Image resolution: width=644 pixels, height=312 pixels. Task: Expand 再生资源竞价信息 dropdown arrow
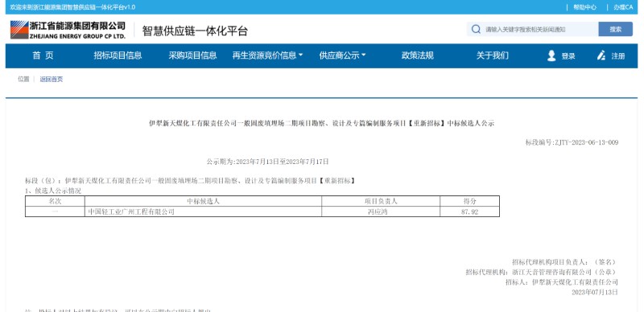pyautogui.click(x=300, y=55)
